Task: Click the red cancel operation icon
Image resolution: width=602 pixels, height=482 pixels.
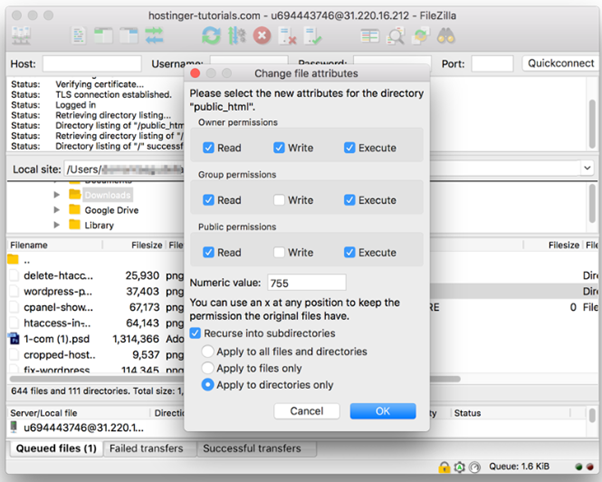Action: [x=262, y=36]
